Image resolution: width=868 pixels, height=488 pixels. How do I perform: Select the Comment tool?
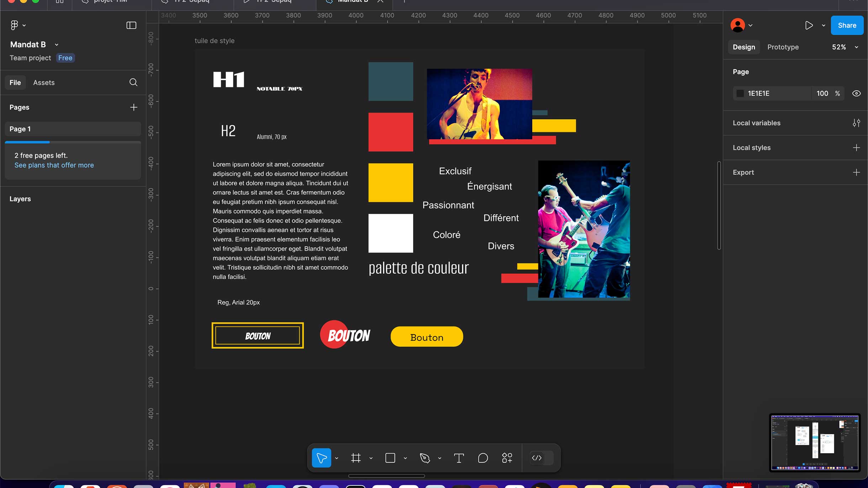483,458
